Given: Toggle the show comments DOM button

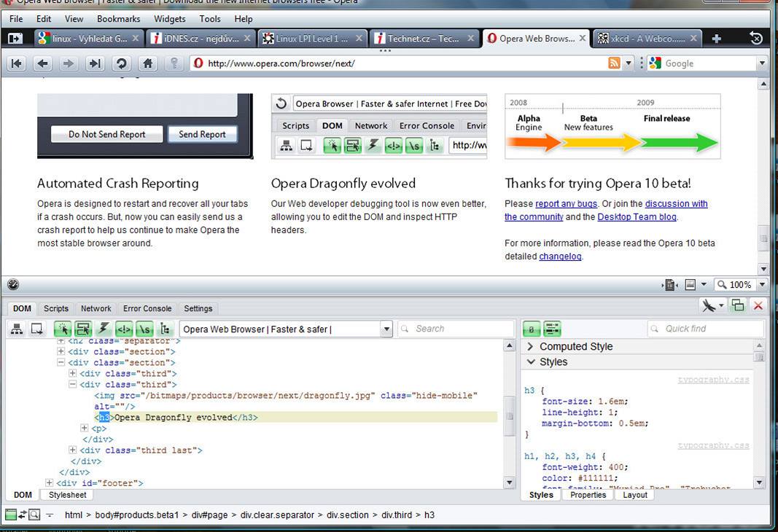Looking at the screenshot, I should [125, 329].
